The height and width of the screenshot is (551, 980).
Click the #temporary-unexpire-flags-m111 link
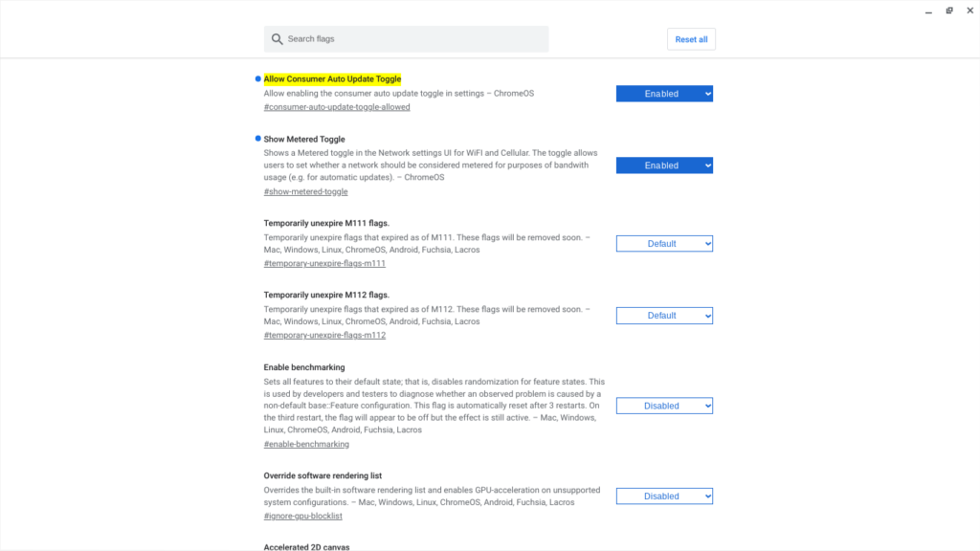[324, 263]
